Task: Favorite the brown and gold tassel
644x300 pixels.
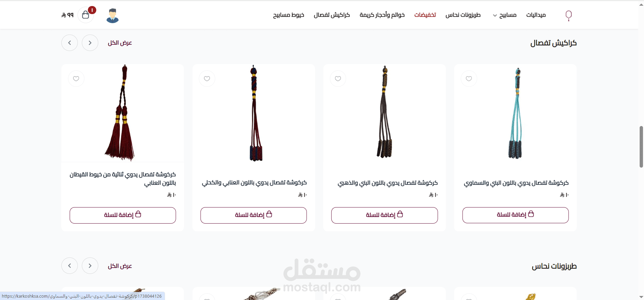Action: (338, 79)
